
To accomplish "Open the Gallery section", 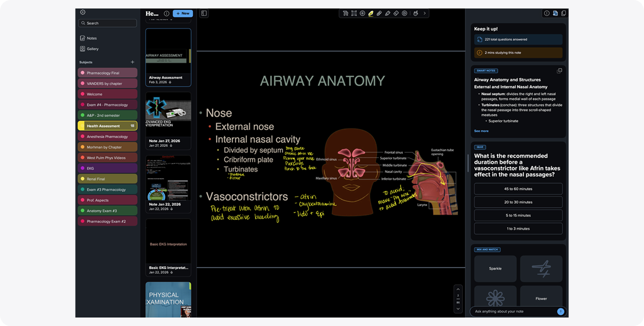I will pos(93,48).
